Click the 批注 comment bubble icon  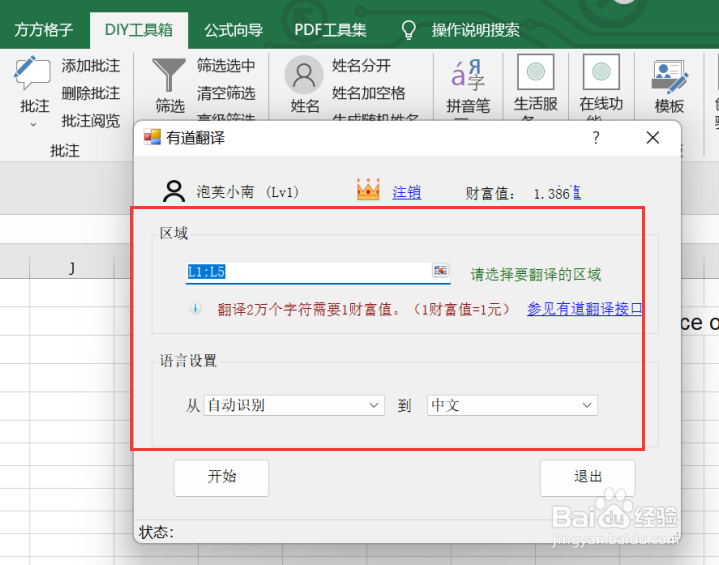(32, 73)
